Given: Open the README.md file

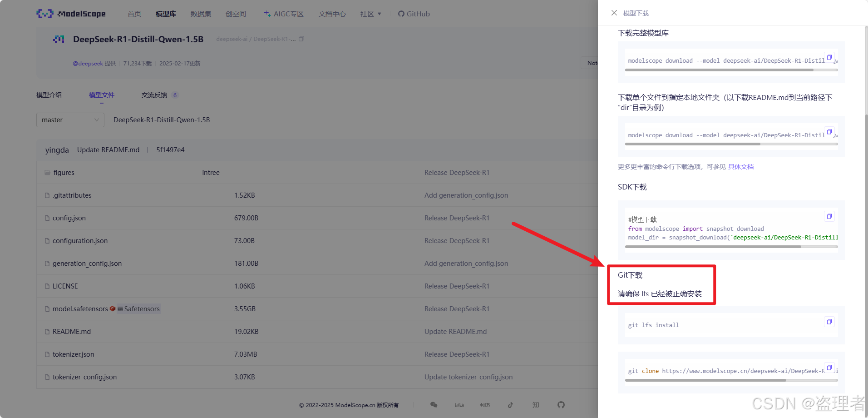Looking at the screenshot, I should coord(72,332).
